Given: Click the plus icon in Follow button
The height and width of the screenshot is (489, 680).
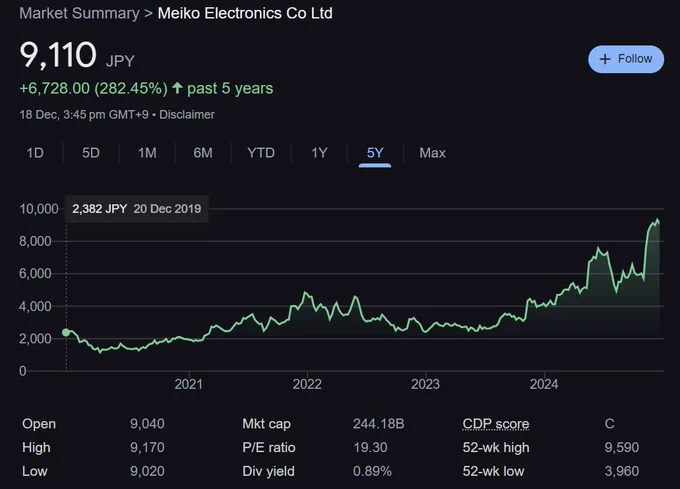Looking at the screenshot, I should (605, 59).
